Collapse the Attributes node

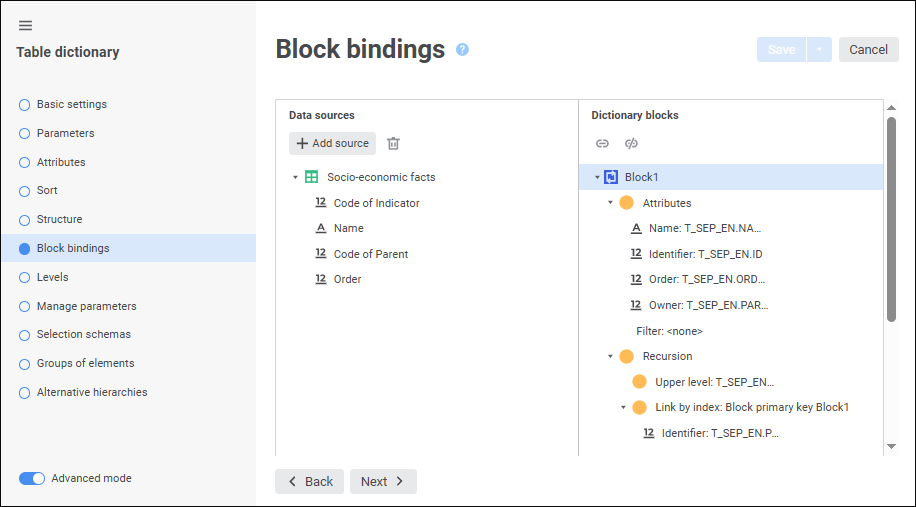click(x=610, y=203)
